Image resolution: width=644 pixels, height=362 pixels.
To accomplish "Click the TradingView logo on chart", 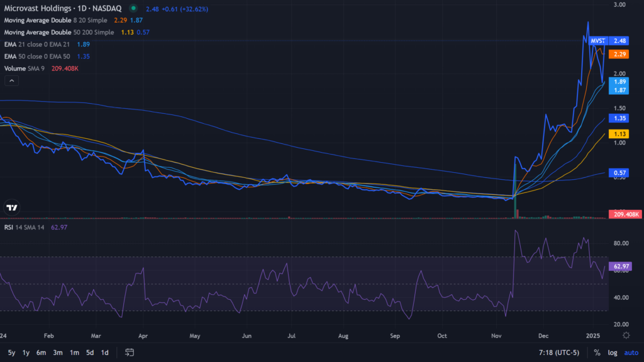I will (11, 207).
